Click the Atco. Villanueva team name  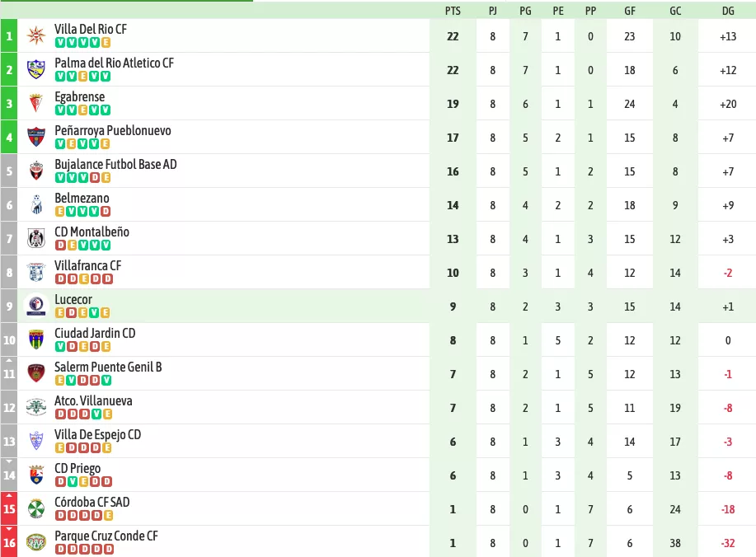(x=93, y=401)
